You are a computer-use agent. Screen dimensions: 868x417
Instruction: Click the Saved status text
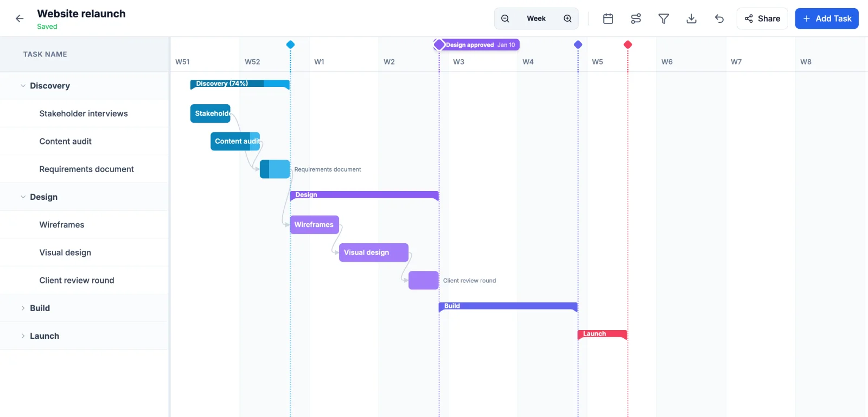point(47,27)
